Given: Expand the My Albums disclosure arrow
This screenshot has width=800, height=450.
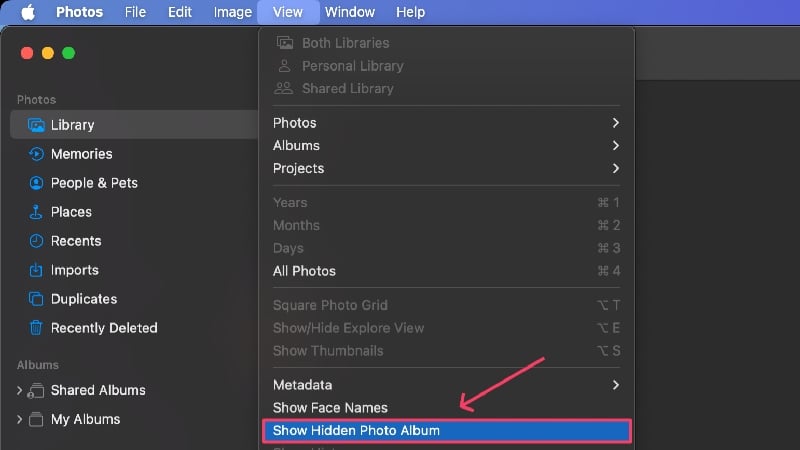Looking at the screenshot, I should click(19, 419).
